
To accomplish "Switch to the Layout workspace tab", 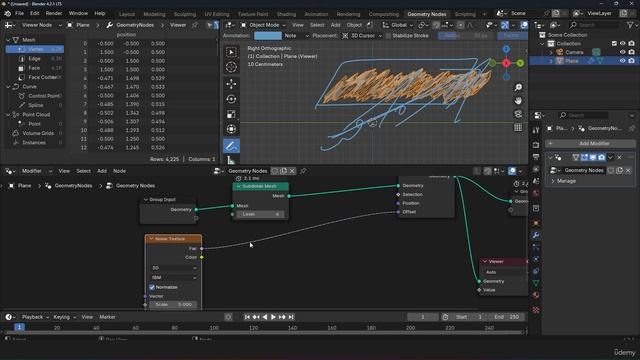I will (127, 14).
